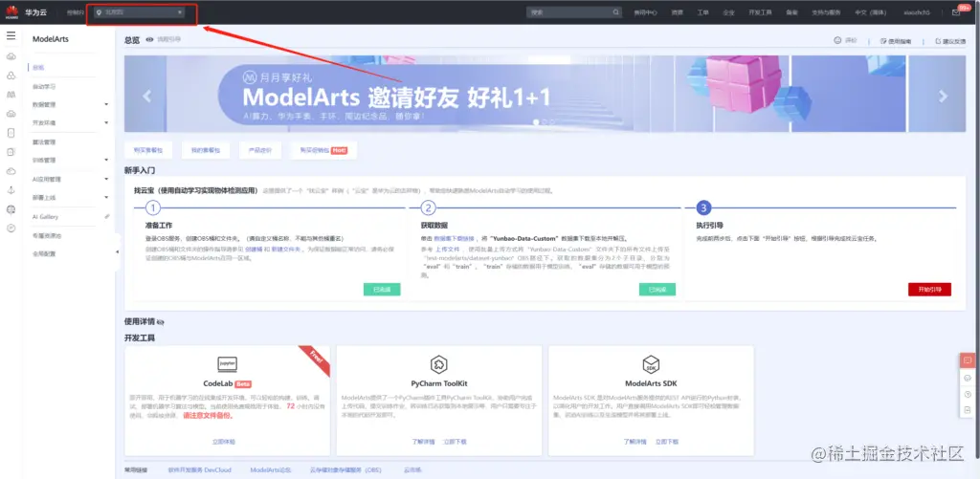Image resolution: width=980 pixels, height=479 pixels.
Task: Click the ModelArts SDK cube icon
Action: (x=651, y=364)
